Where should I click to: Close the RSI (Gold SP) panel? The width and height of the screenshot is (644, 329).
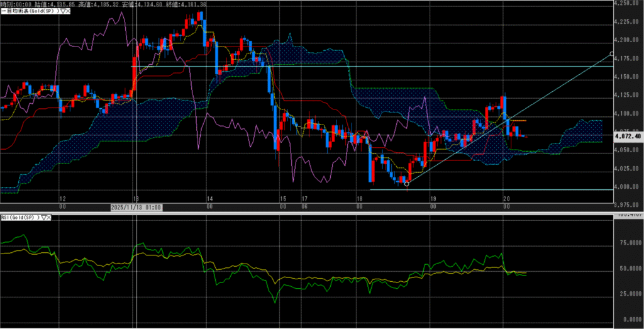click(x=49, y=216)
